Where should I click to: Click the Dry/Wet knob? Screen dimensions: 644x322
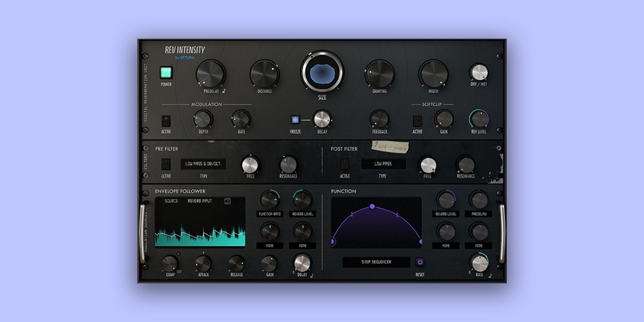pyautogui.click(x=478, y=73)
